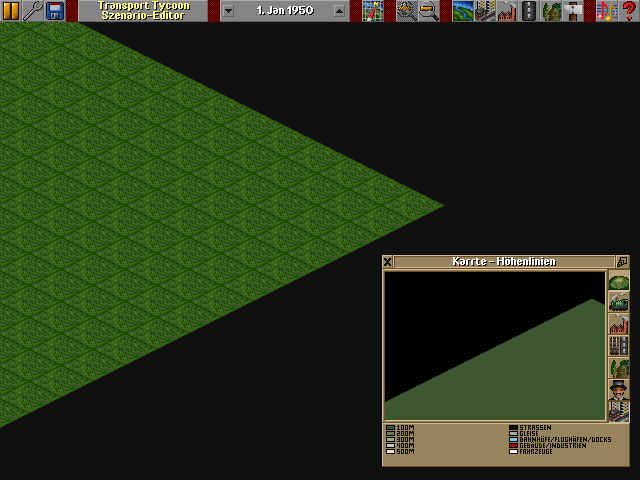
Task: Click the GLEISE legend entry
Action: coord(524,433)
